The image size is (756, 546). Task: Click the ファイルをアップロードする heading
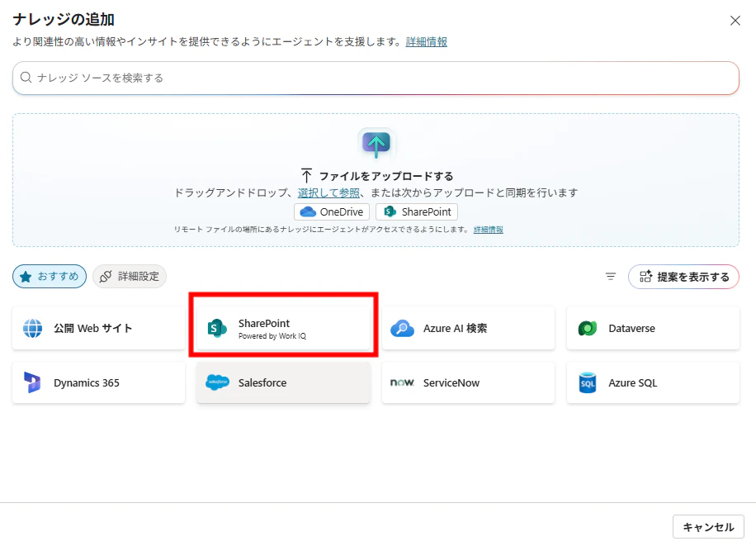[x=386, y=176]
